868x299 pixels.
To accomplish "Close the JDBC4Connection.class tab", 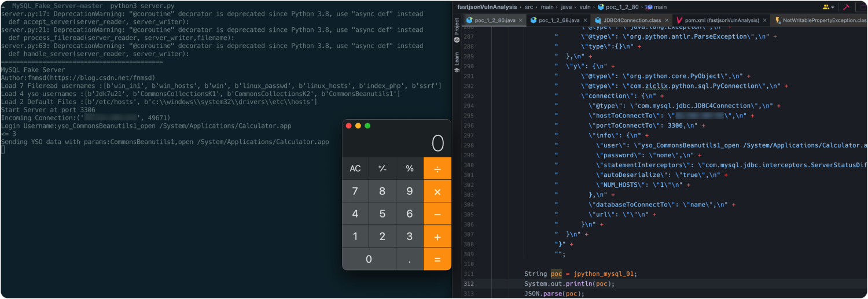I will coord(667,20).
